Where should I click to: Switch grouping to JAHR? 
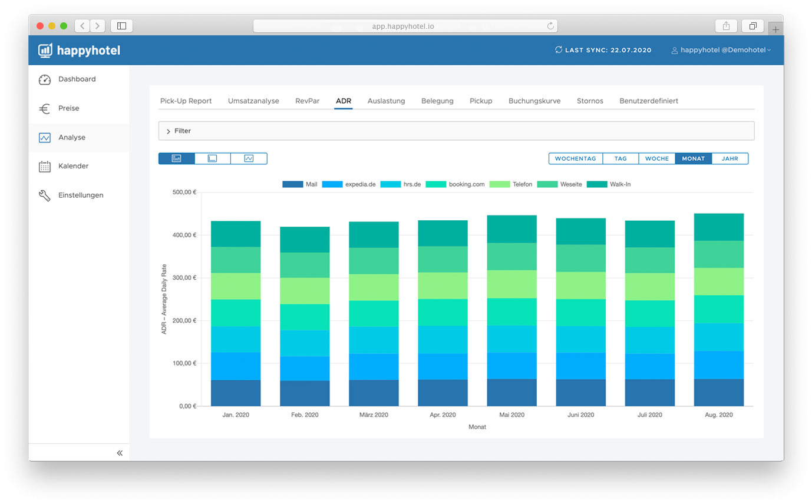730,158
